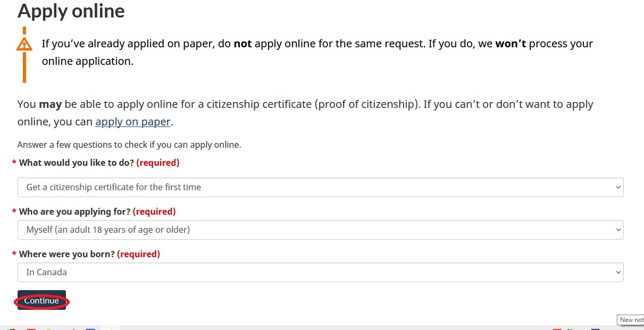
Task: Click red '(required)' text beside 'Where were you born?'
Action: [138, 254]
